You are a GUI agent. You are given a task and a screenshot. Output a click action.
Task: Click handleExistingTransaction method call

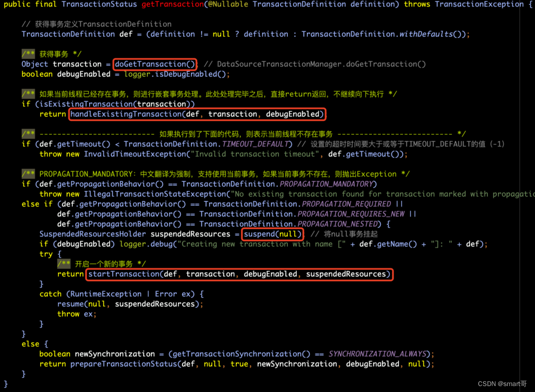(x=197, y=114)
